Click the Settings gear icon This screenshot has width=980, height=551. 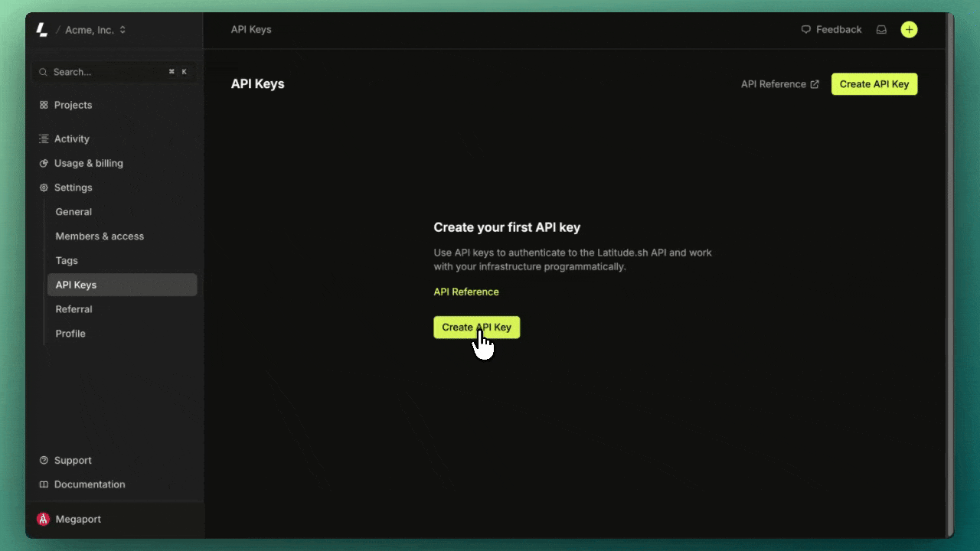44,187
